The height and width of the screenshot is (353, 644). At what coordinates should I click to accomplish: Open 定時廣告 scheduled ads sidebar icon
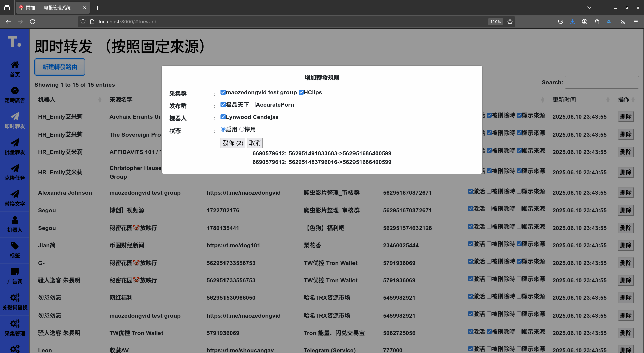click(15, 95)
